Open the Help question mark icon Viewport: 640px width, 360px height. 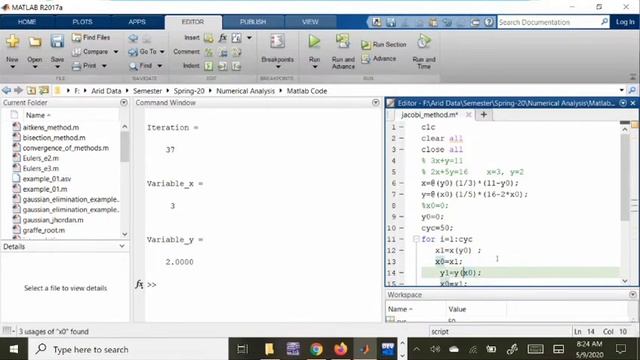[489, 22]
